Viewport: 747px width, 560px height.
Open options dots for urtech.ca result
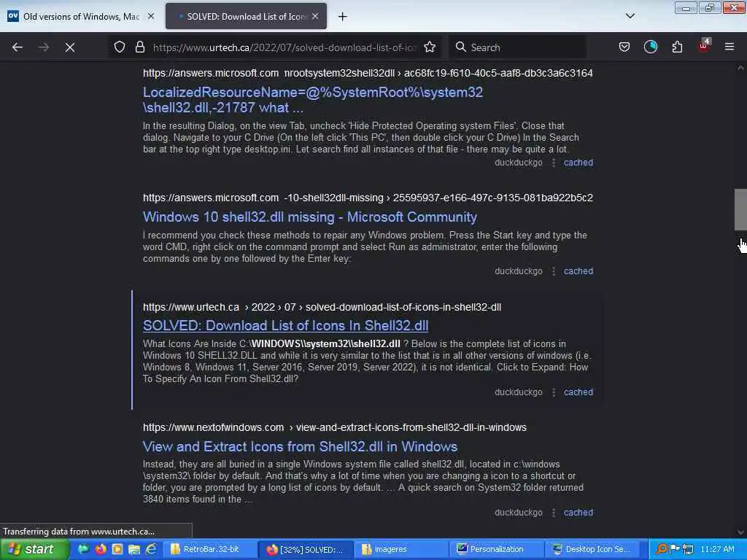tap(554, 392)
